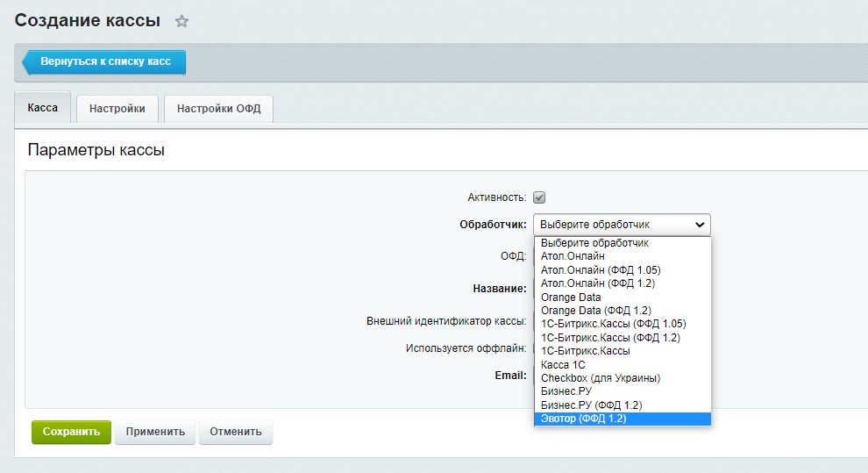Choose the Выберите обработчик placeholder option
Viewport: 868px width, 473px height.
[x=594, y=243]
